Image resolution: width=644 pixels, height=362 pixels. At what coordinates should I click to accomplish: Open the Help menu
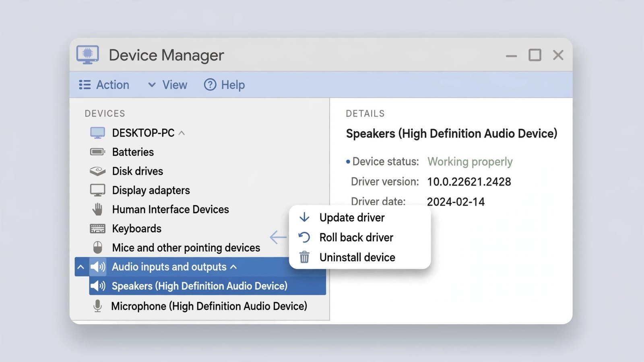coord(224,84)
